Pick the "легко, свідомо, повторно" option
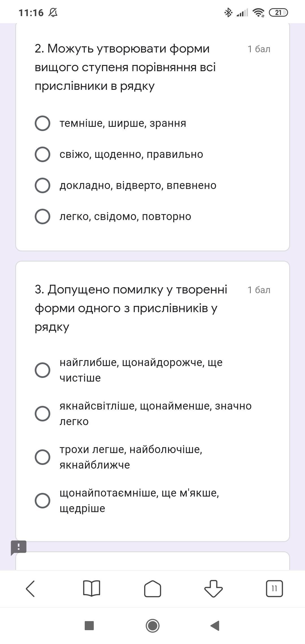Image resolution: width=305 pixels, height=644 pixels. pyautogui.click(x=42, y=216)
